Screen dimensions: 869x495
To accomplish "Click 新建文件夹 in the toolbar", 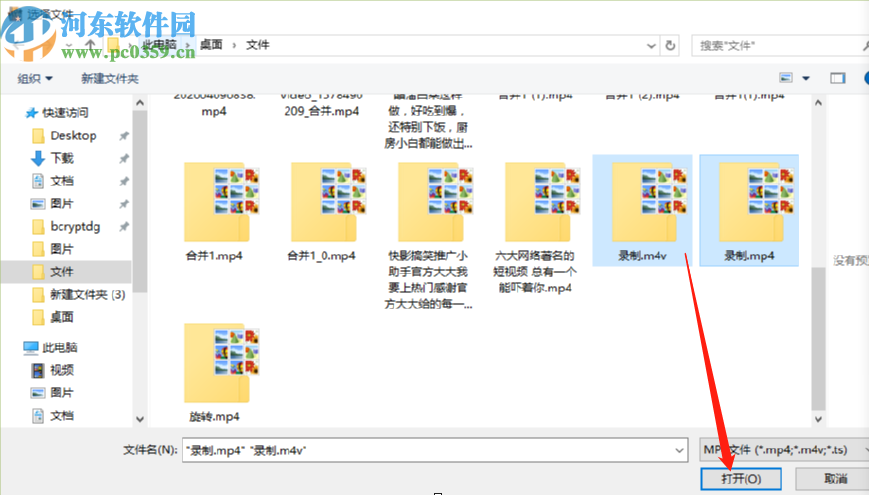I will click(110, 79).
